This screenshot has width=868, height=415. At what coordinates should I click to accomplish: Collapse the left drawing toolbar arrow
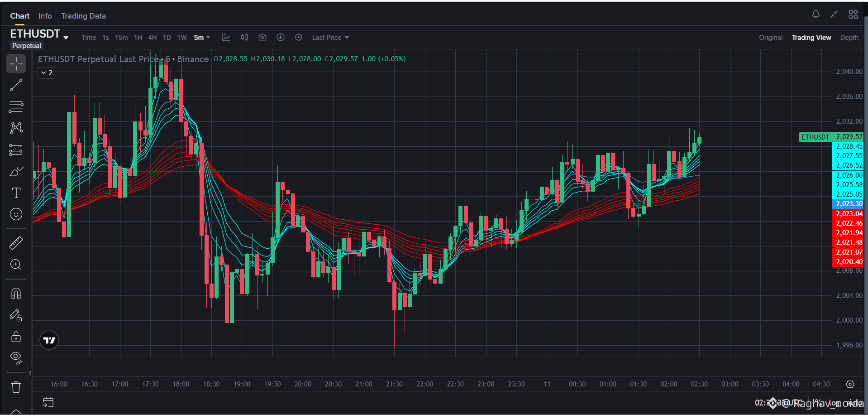[30, 373]
